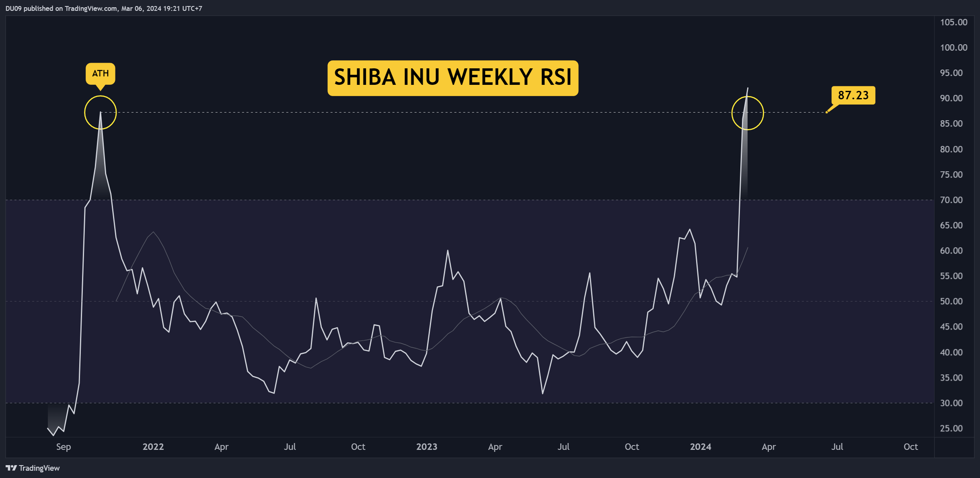Click the 2023 label on time axis
Image resolution: width=980 pixels, height=478 pixels.
[x=427, y=447]
